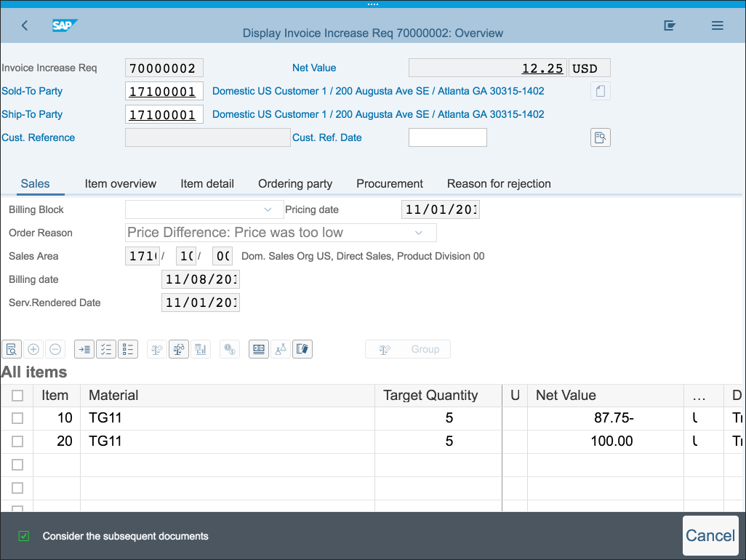Open the Item detail tab
Viewport: 746px width, 560px height.
coord(207,184)
